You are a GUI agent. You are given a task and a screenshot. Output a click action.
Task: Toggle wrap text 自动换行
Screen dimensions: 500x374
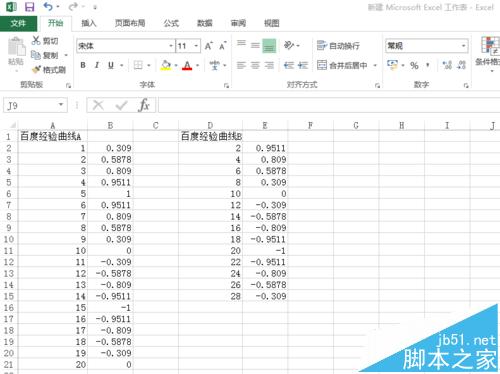click(338, 46)
